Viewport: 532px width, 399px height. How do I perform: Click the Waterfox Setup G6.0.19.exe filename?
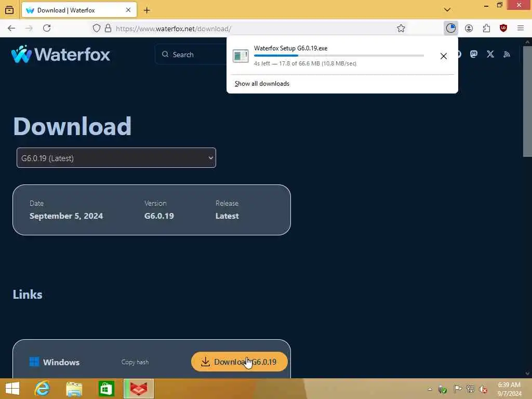[x=290, y=48]
